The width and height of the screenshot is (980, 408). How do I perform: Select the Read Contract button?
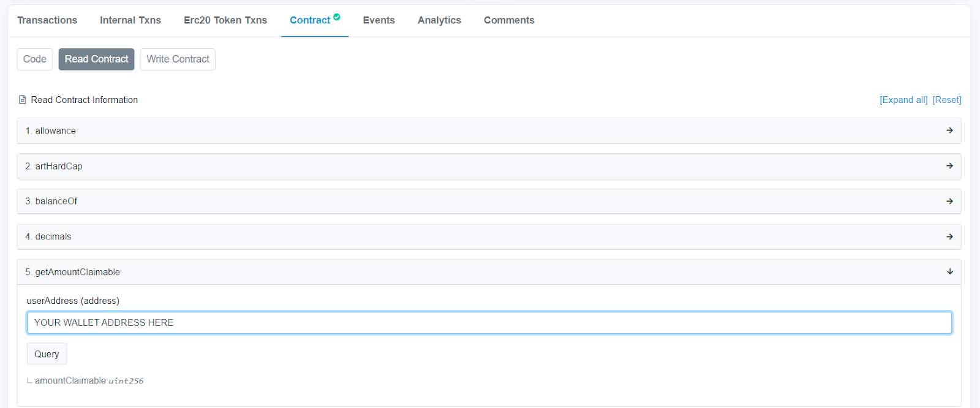(96, 59)
